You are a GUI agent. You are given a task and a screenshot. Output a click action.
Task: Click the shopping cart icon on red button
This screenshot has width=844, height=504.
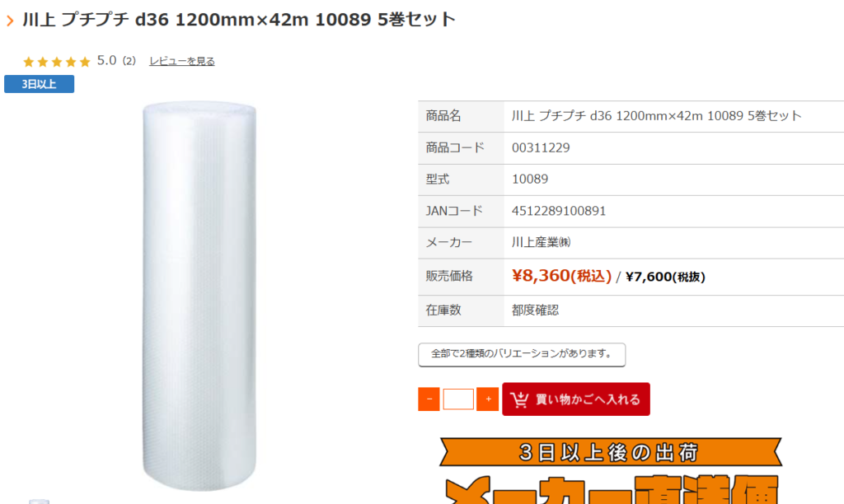click(x=520, y=399)
